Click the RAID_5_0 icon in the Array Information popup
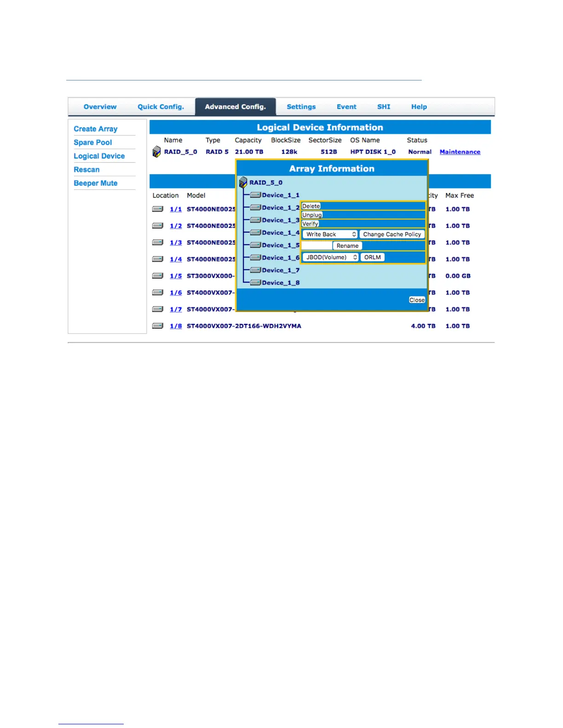This screenshot has height=728, width=563. point(243,182)
